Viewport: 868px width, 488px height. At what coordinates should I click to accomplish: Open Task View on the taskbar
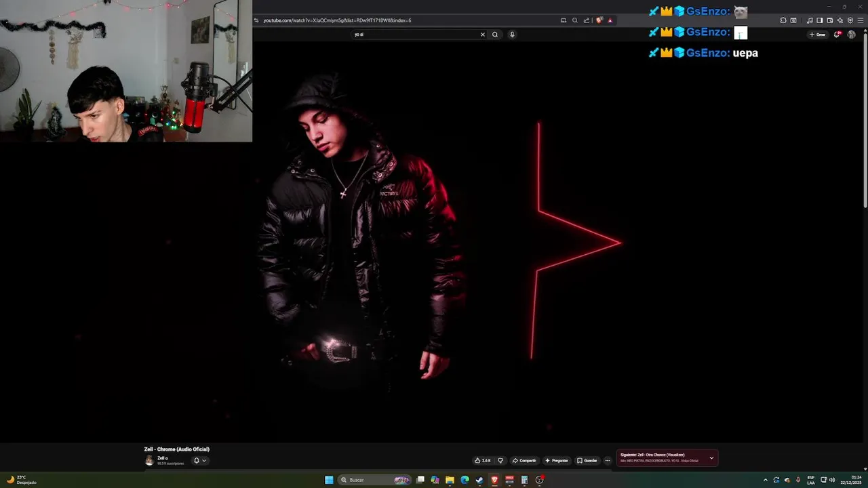(x=420, y=480)
